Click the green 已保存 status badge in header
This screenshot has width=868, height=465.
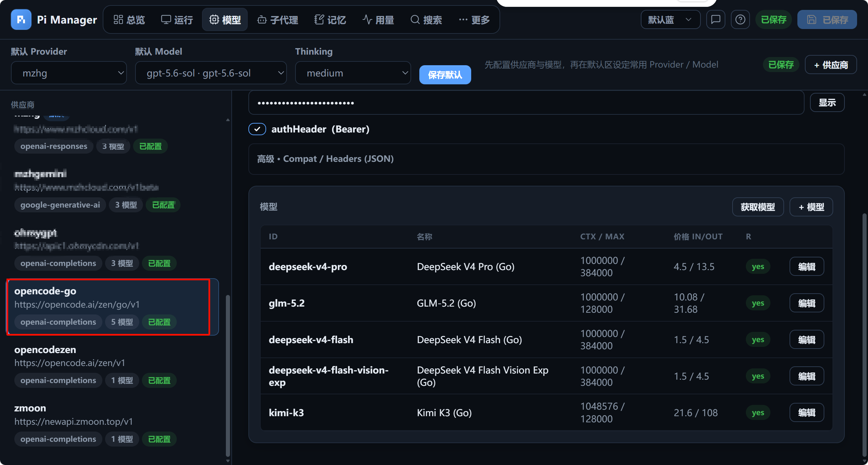tap(773, 20)
